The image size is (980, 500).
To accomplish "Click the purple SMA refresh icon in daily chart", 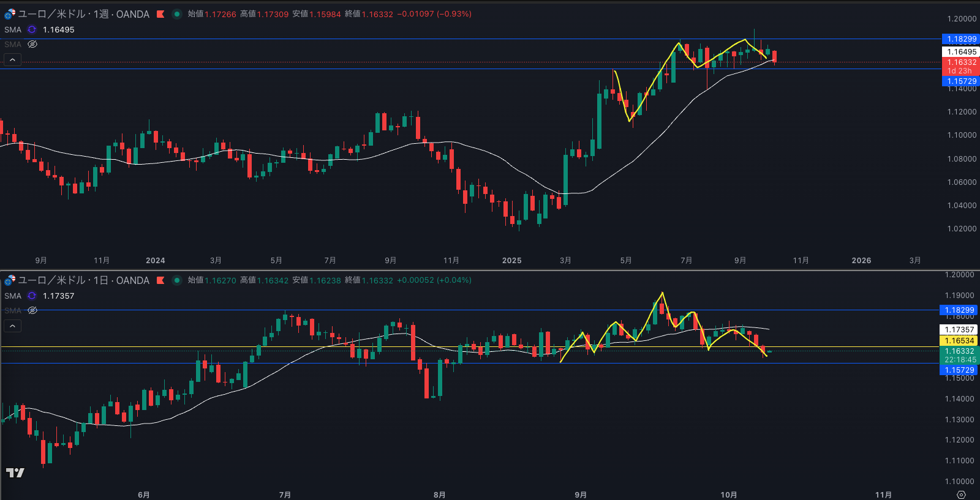I will coord(32,296).
